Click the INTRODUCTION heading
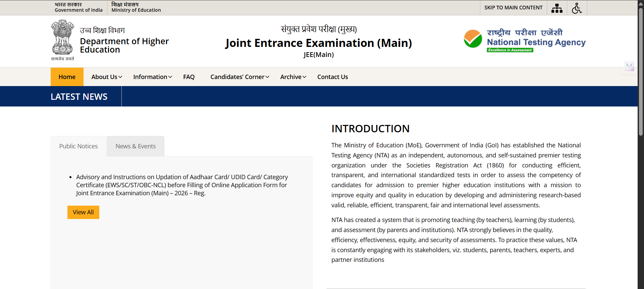The width and height of the screenshot is (644, 289). [x=370, y=129]
